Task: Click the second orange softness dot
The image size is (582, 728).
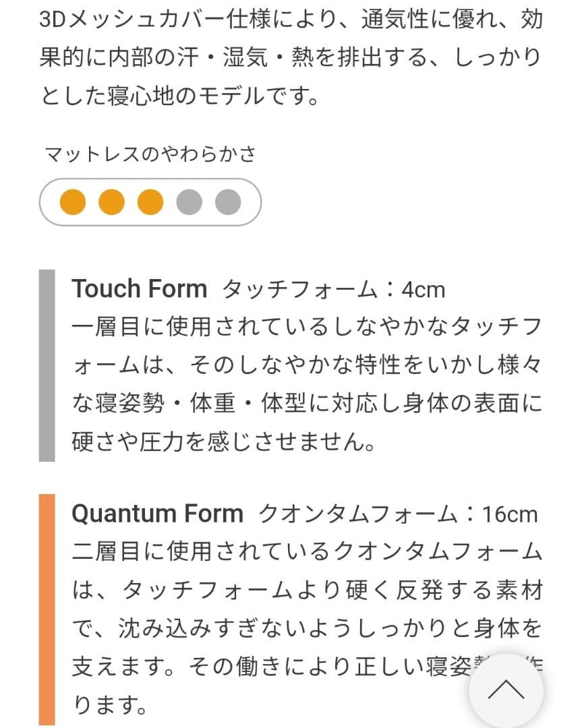Action: 112,202
